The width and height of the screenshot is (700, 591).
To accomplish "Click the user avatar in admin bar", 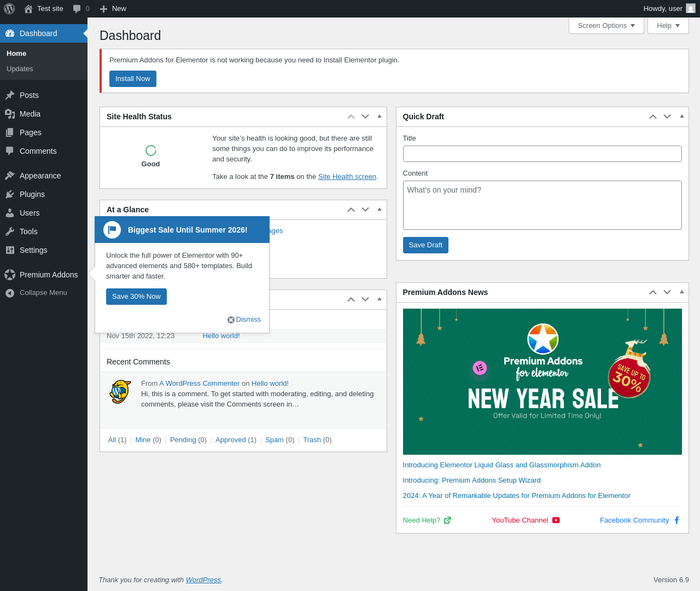I will pyautogui.click(x=691, y=9).
